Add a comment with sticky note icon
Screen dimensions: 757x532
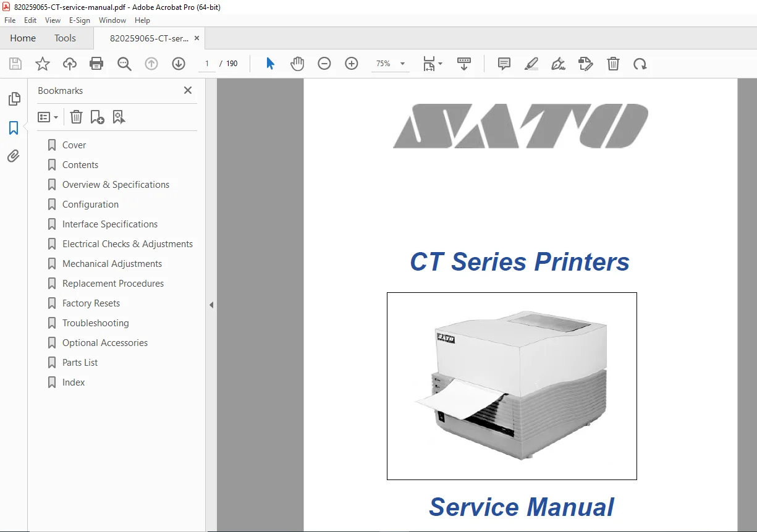click(x=504, y=64)
